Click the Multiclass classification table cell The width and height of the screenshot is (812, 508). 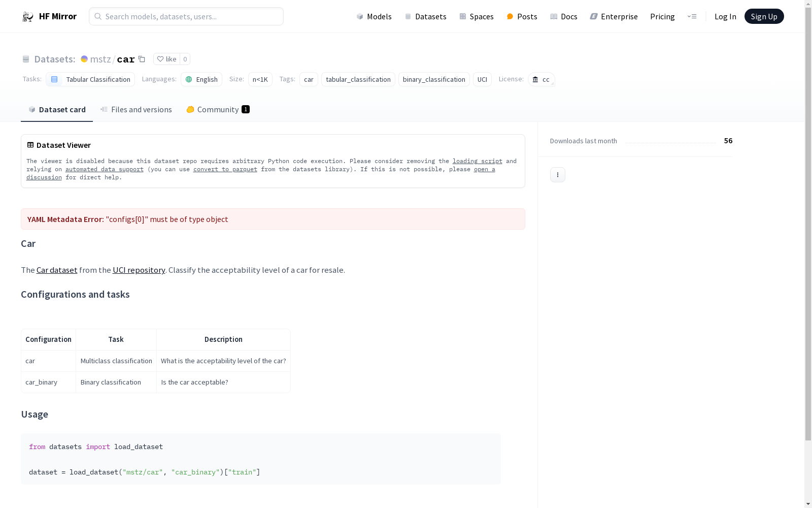coord(116,361)
